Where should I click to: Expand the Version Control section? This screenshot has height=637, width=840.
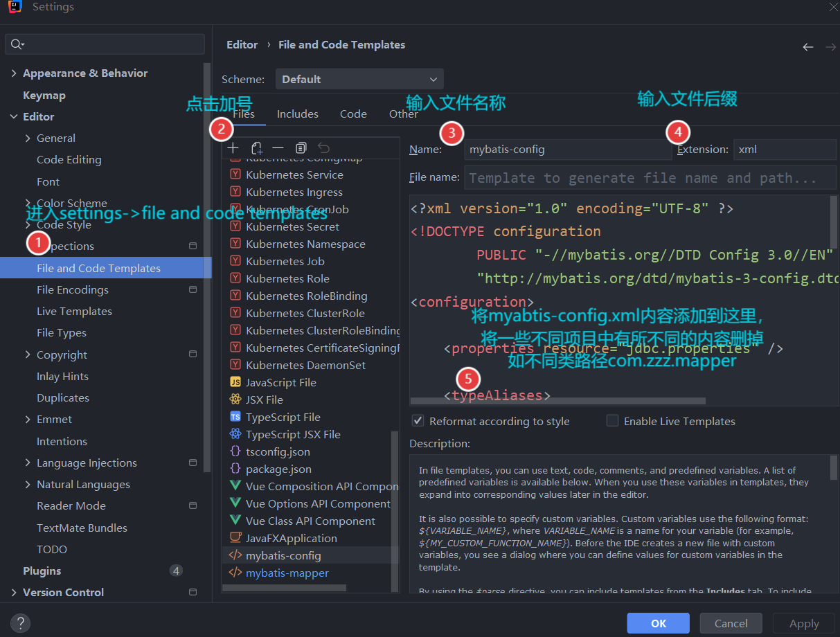(14, 592)
